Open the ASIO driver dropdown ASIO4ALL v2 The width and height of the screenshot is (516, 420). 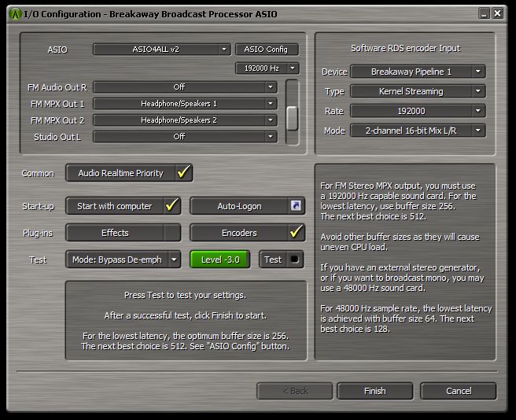162,50
